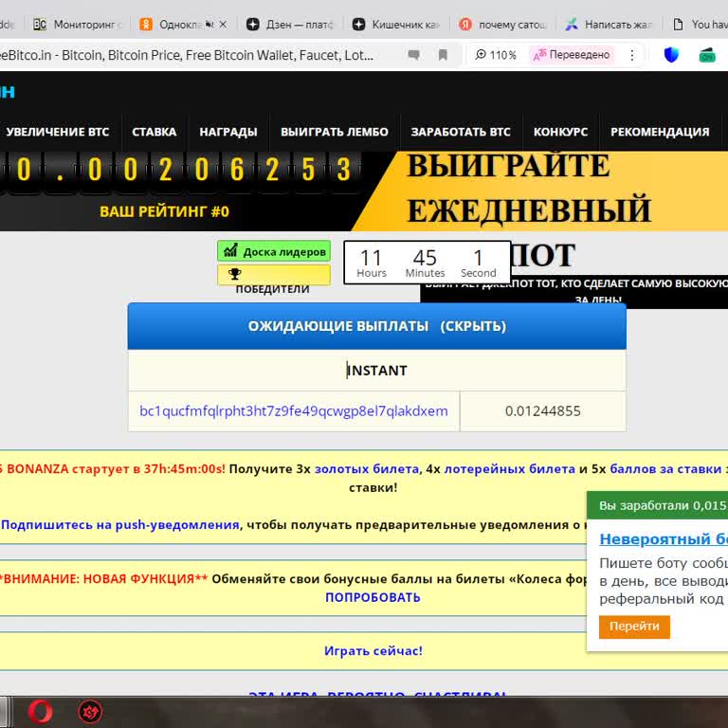Open the bc1qucfmfqlrpht3ht7z9fe49... wallet address link
Viewport: 728px width, 728px height.
(294, 410)
